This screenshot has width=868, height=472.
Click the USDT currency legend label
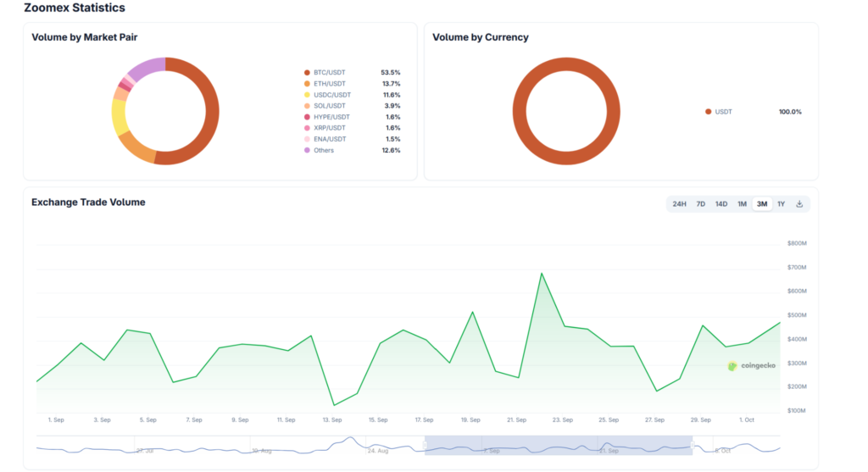724,112
